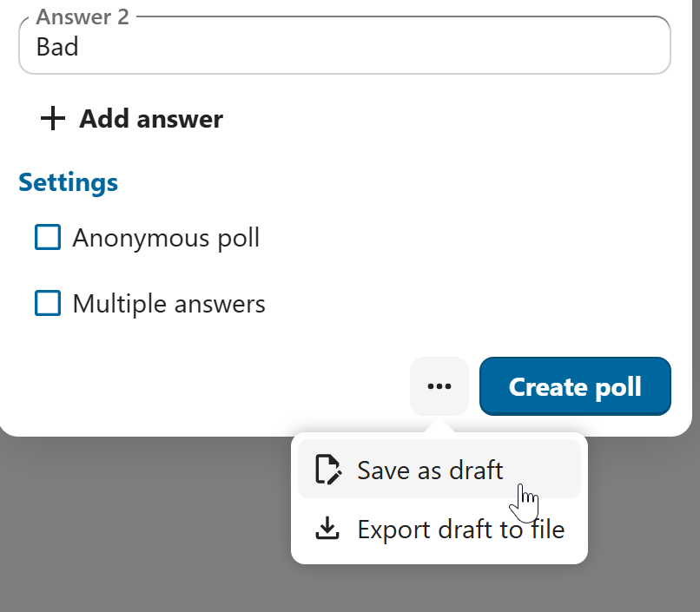Click the word Bad in Answer 2
This screenshot has height=612, width=700.
[57, 47]
